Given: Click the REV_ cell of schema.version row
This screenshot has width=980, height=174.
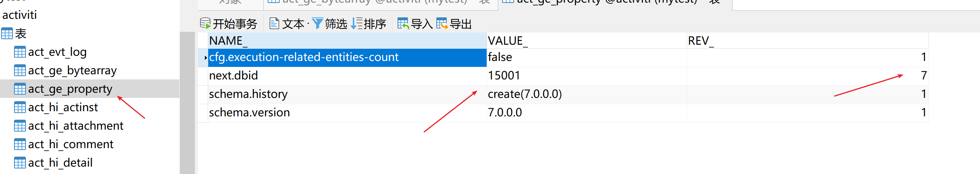Looking at the screenshot, I should [x=808, y=113].
